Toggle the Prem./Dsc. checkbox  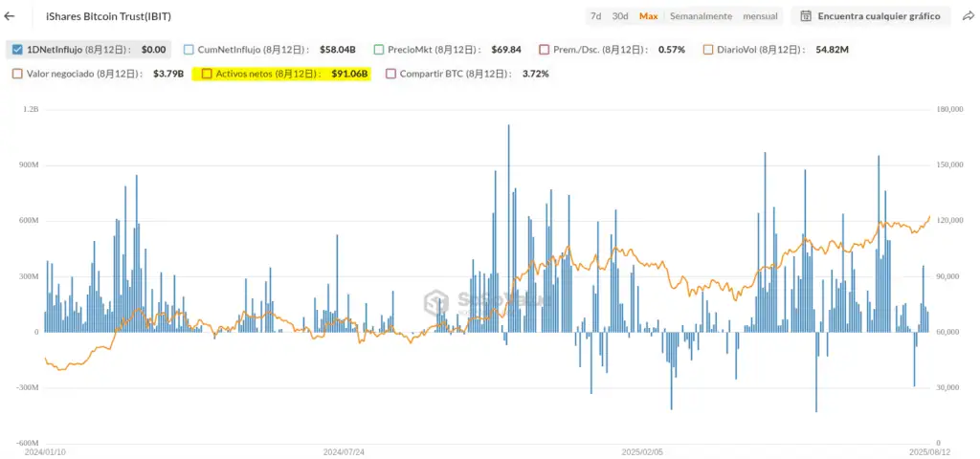point(544,50)
